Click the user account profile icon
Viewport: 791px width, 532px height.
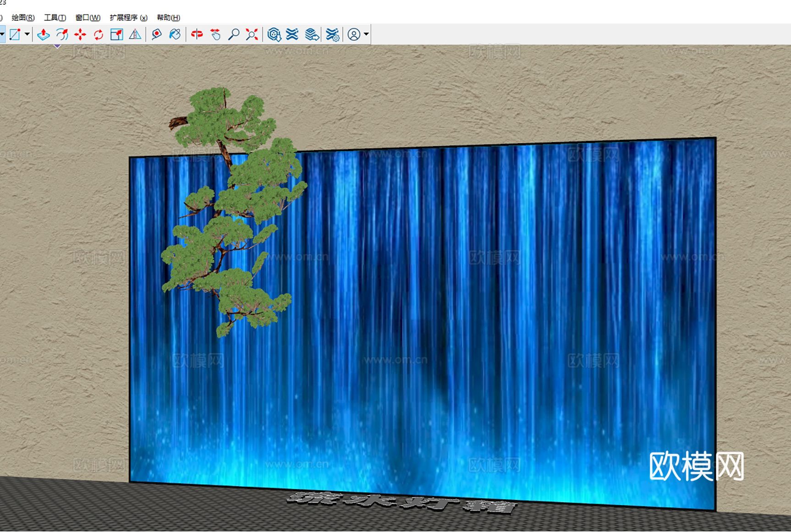pos(354,34)
